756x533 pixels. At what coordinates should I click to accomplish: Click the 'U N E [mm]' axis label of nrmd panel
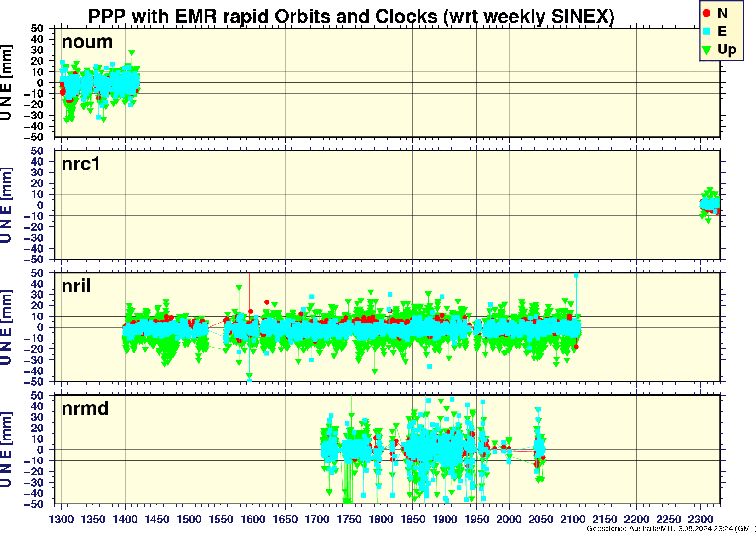[x=6, y=450]
